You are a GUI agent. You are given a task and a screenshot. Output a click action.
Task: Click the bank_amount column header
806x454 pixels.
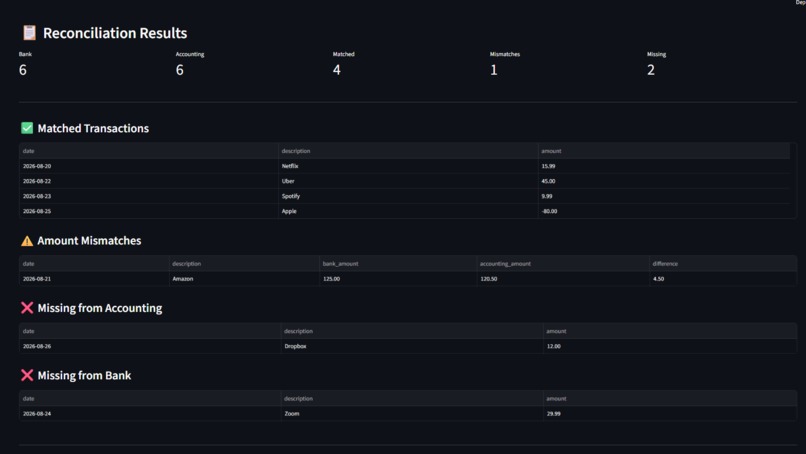pyautogui.click(x=398, y=264)
